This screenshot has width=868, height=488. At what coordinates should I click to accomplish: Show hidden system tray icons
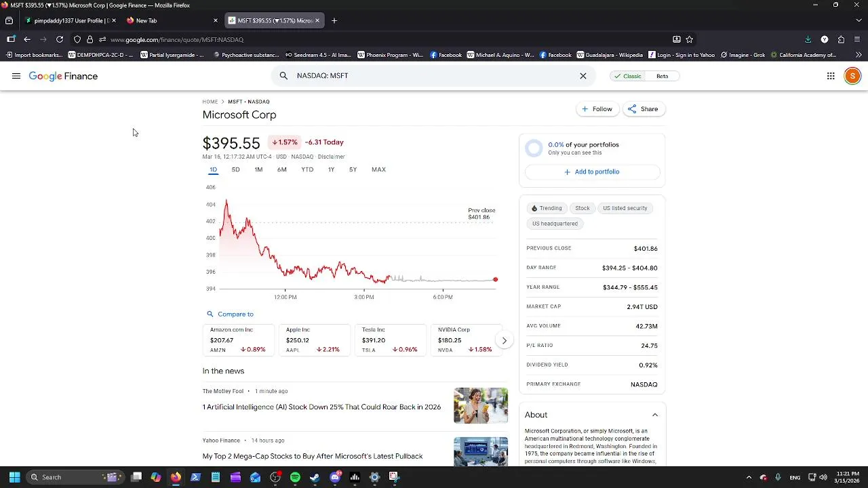point(749,477)
